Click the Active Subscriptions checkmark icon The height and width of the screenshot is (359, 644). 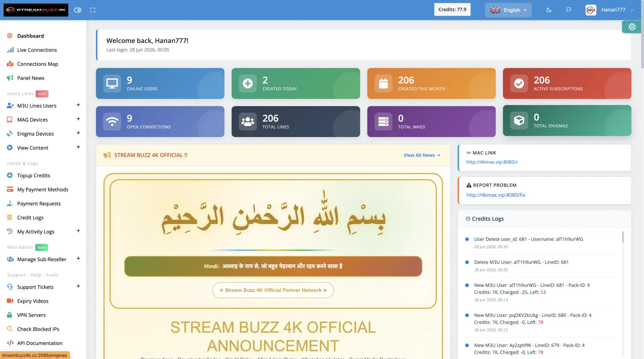click(x=519, y=83)
